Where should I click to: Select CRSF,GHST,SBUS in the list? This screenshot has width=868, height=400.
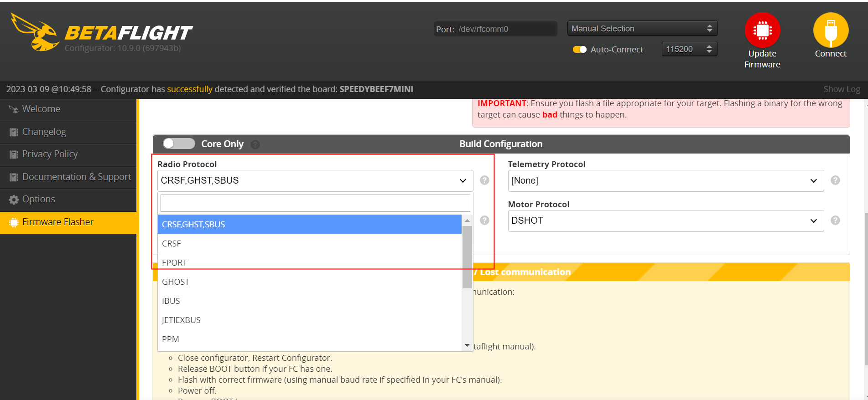pos(310,224)
